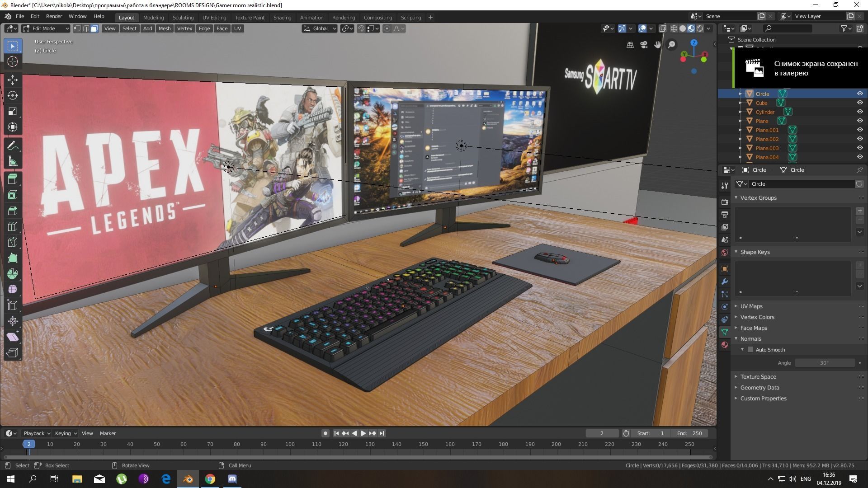
Task: Open the Playback dropdown in timeline
Action: coord(37,433)
